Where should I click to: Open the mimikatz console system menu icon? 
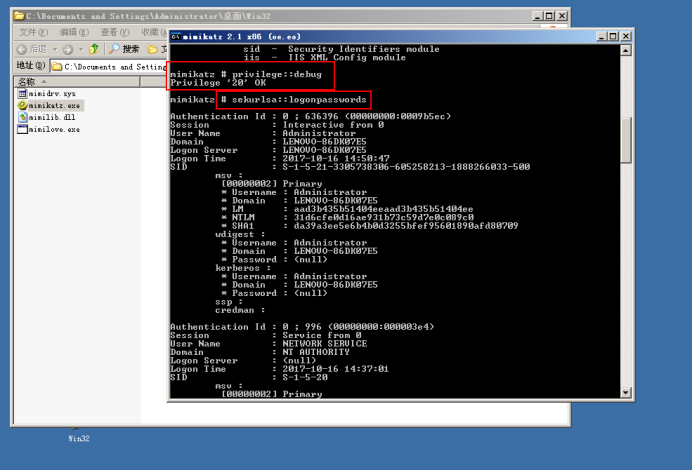point(176,37)
